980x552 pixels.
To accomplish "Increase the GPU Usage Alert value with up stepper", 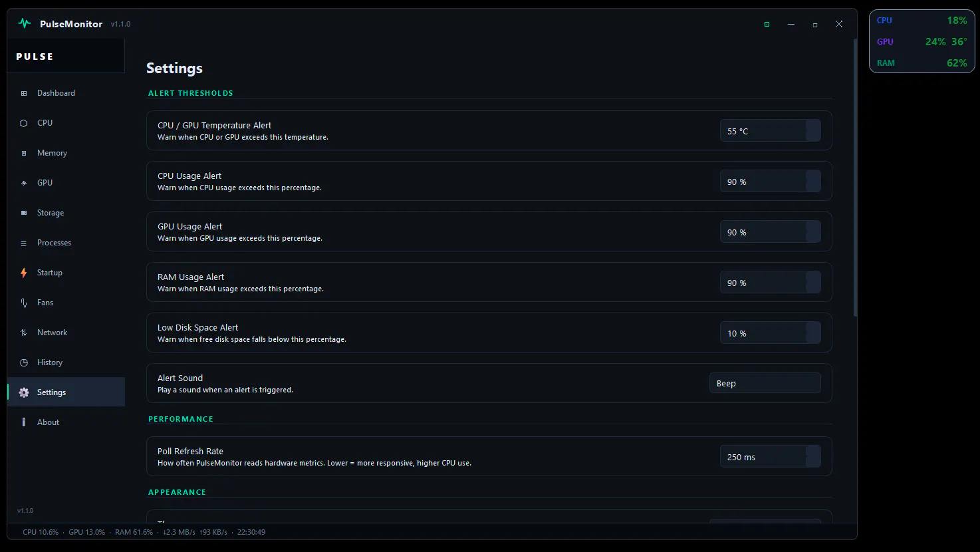I will pyautogui.click(x=813, y=227).
